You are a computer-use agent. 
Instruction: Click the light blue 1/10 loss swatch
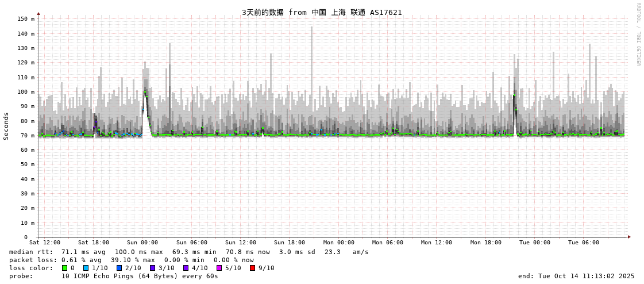coord(86,268)
